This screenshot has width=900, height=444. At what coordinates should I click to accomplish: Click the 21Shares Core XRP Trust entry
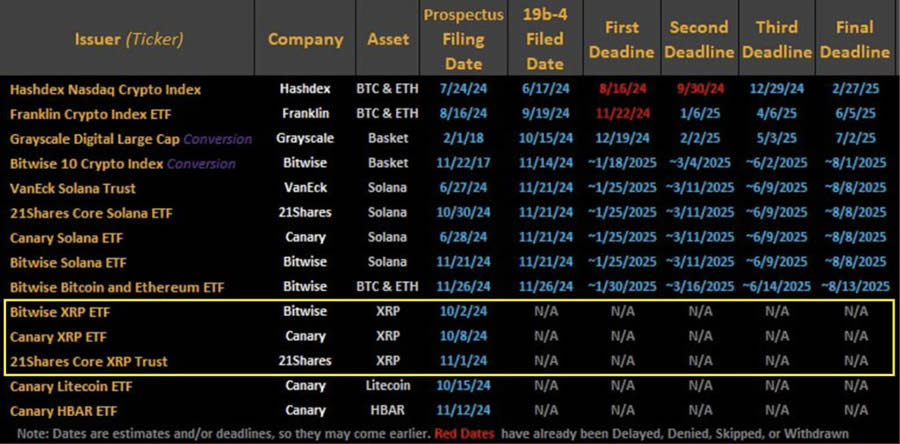click(88, 361)
